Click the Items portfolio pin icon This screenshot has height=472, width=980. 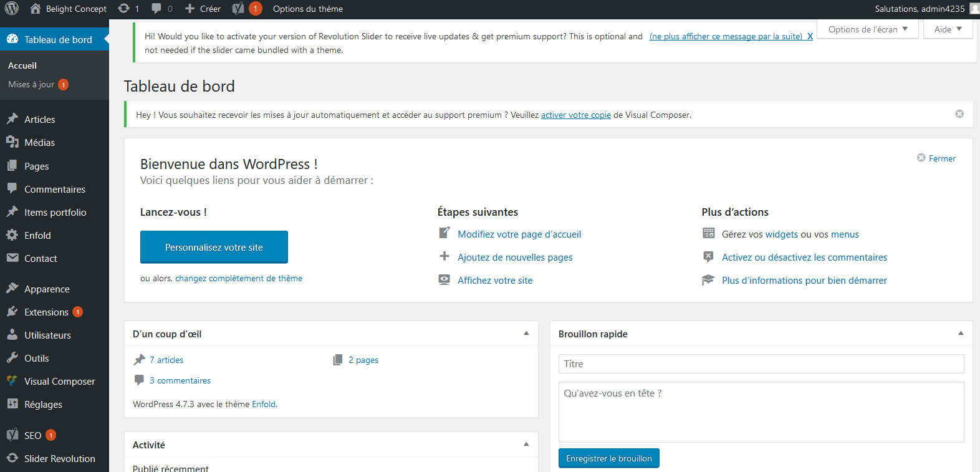coord(12,211)
